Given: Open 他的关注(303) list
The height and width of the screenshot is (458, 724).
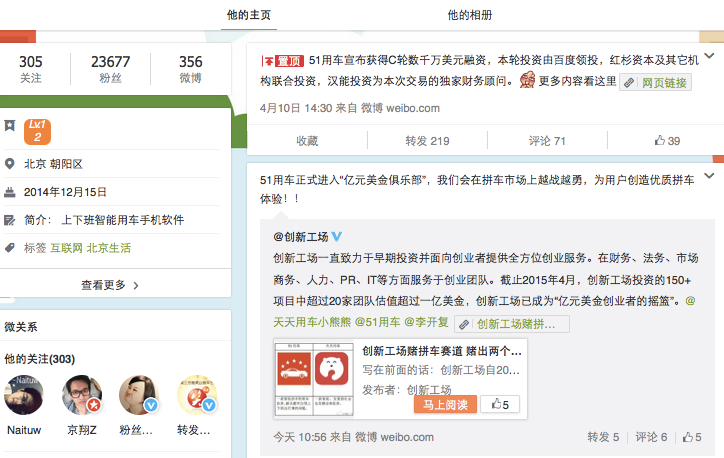Looking at the screenshot, I should [x=40, y=359].
